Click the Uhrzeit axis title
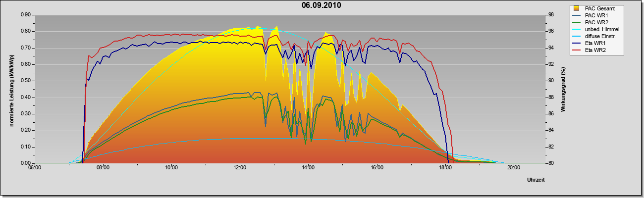Viewport: 644px width, 198px height. tap(536, 180)
